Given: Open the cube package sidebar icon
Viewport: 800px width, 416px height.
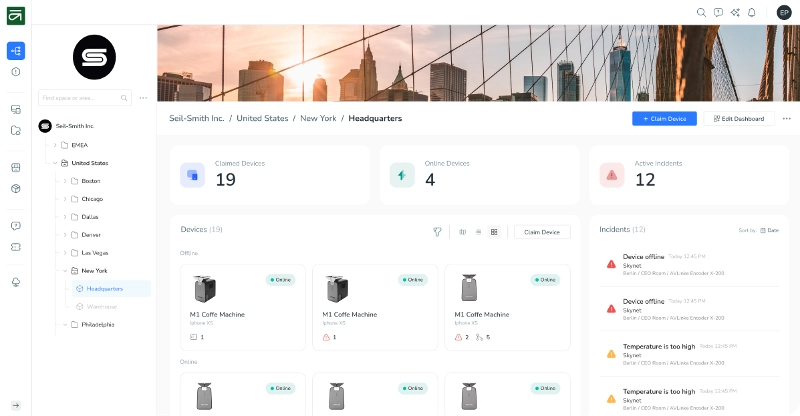Looking at the screenshot, I should pos(16,188).
